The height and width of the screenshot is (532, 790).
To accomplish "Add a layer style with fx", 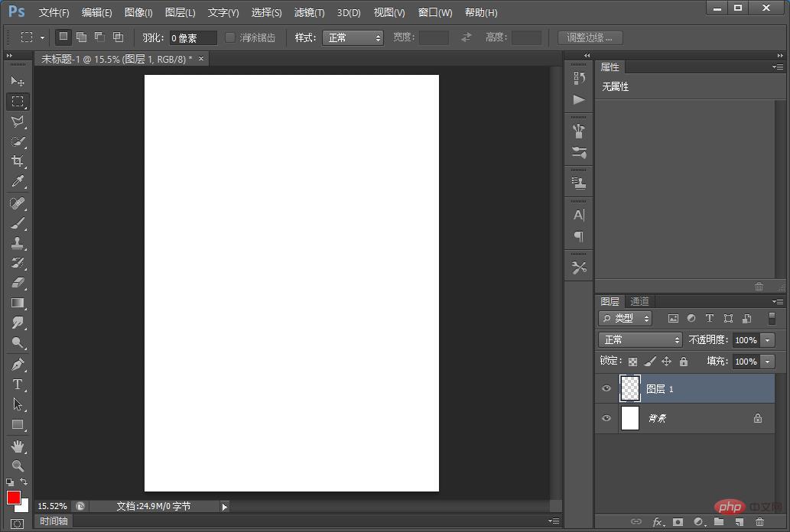I will pos(658,522).
